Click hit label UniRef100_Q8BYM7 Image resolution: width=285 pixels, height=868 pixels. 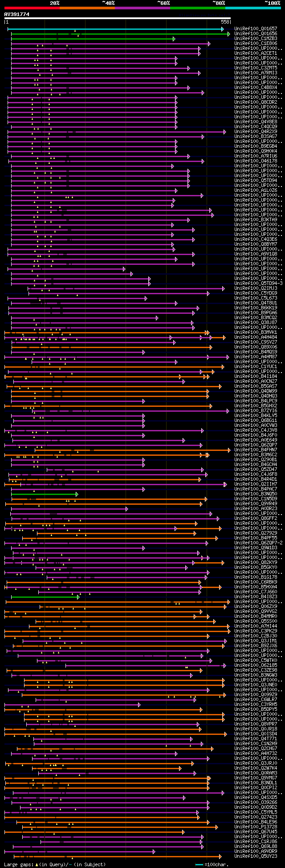tap(256, 244)
